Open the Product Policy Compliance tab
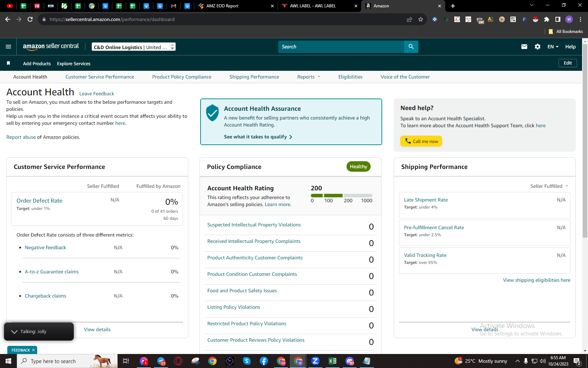The image size is (588, 368). tap(182, 77)
